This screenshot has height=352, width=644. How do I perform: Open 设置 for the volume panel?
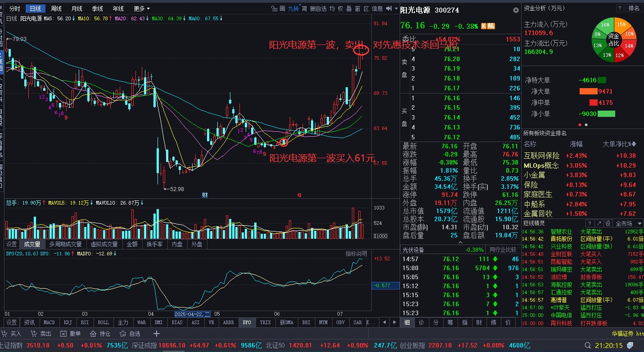coord(12,245)
